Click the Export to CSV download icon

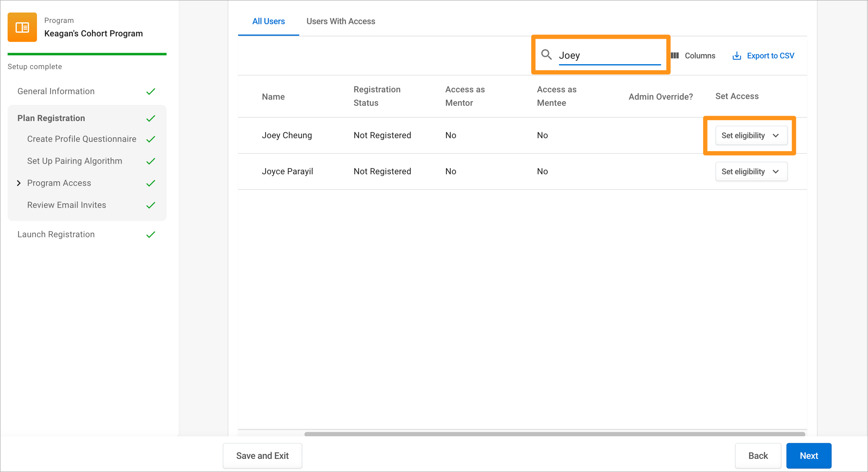click(737, 56)
